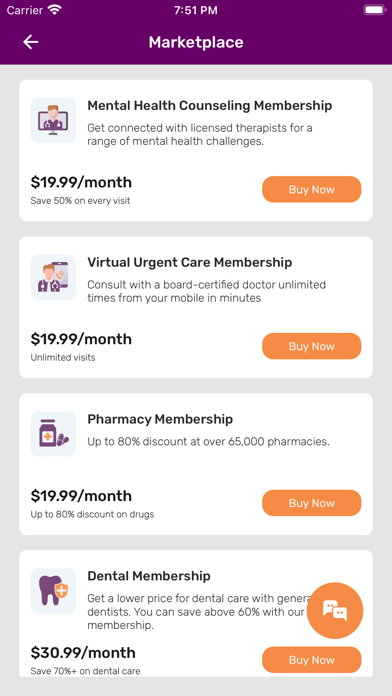The image size is (392, 696).
Task: Tap the Pharmacy pill bottle icon
Action: (x=53, y=434)
